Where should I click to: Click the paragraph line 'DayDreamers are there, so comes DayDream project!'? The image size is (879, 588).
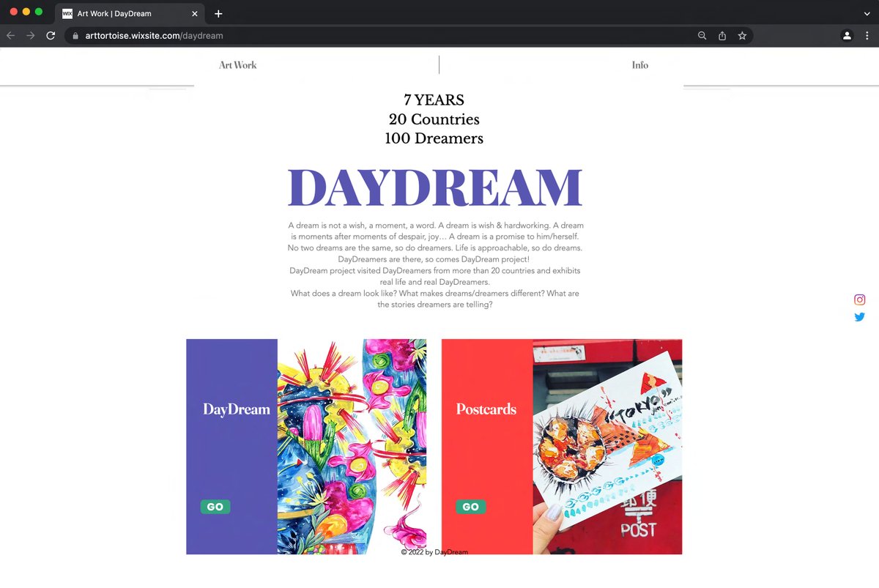pyautogui.click(x=434, y=259)
